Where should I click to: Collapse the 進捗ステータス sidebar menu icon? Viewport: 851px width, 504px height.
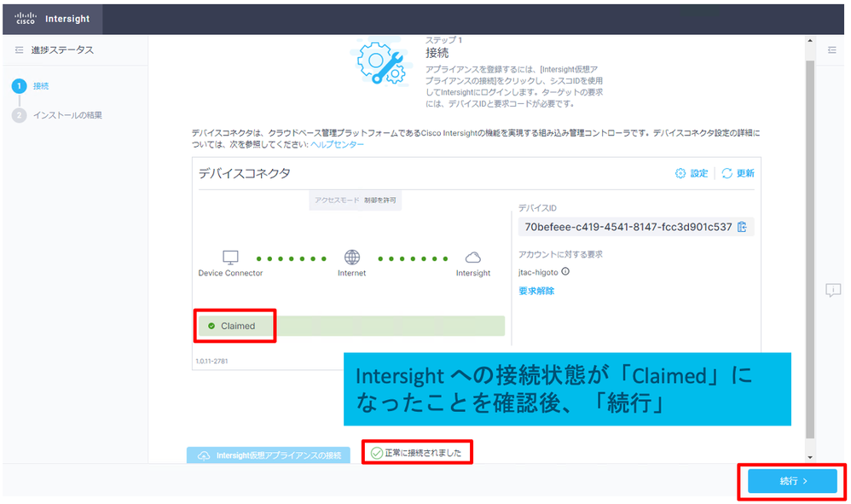click(19, 50)
